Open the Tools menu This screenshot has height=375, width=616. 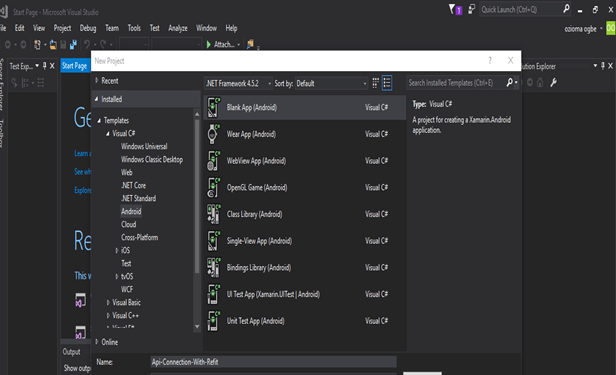pyautogui.click(x=134, y=28)
